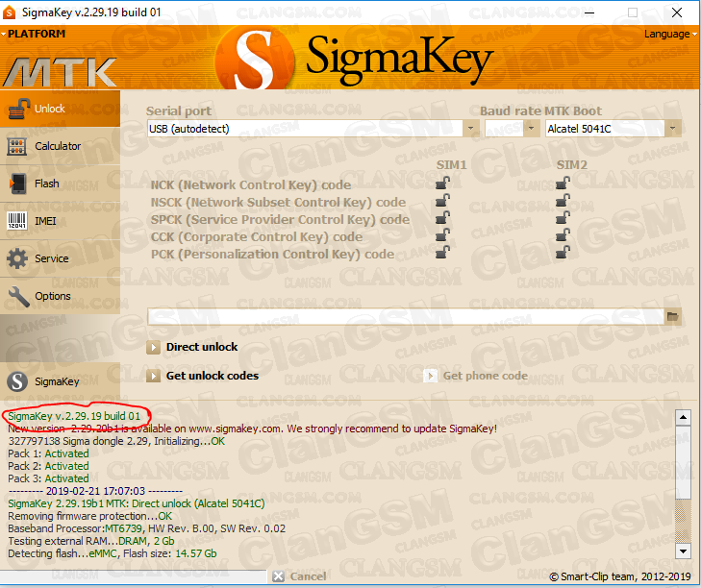Minimize the SigmaKey window
The image size is (701, 588).
pos(589,12)
